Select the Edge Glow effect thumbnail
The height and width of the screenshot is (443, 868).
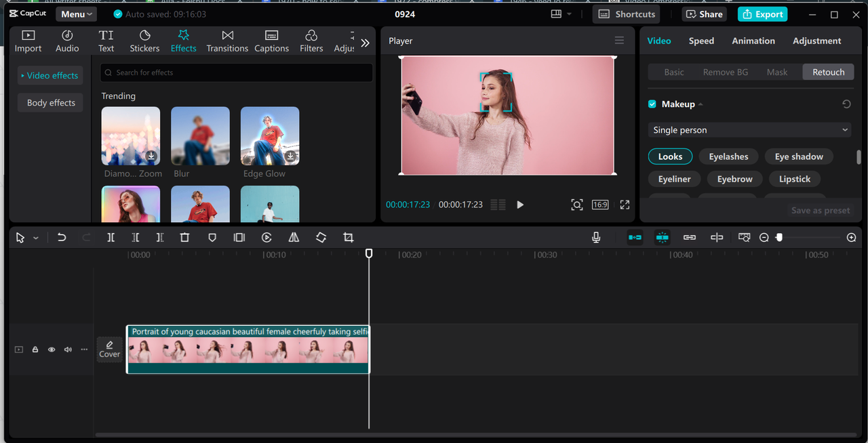point(270,136)
